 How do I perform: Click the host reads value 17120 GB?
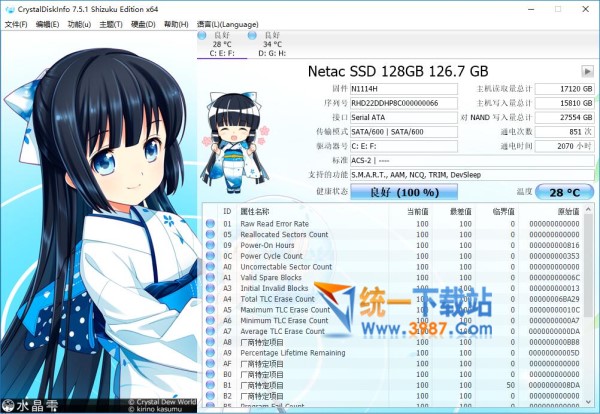pos(564,89)
